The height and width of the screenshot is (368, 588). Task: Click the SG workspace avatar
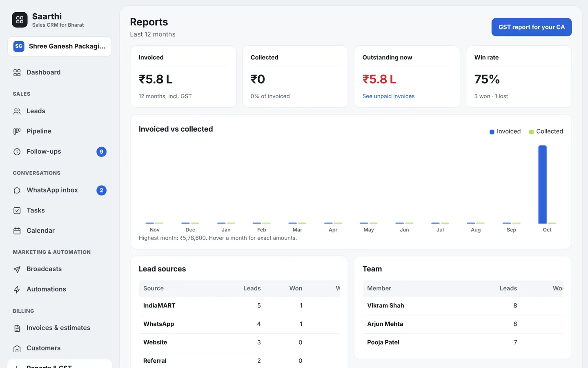pos(19,46)
